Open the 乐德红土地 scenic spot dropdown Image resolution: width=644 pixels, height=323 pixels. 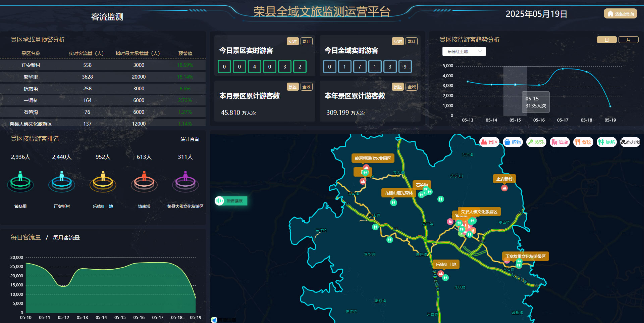464,51
